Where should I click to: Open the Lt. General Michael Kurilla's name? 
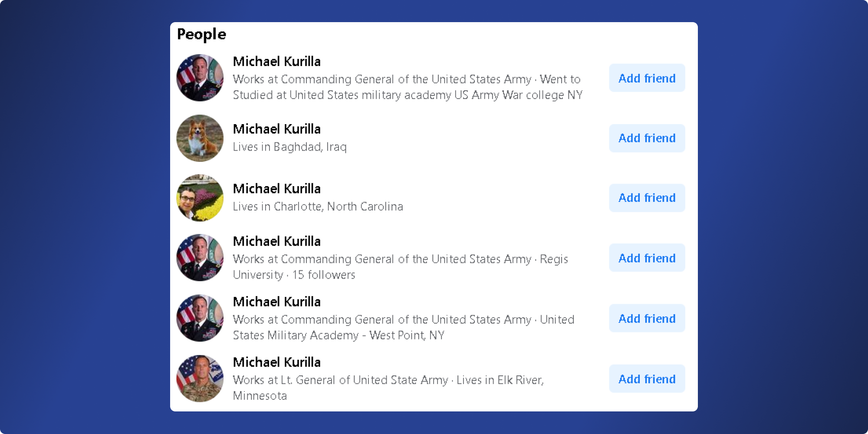(277, 362)
